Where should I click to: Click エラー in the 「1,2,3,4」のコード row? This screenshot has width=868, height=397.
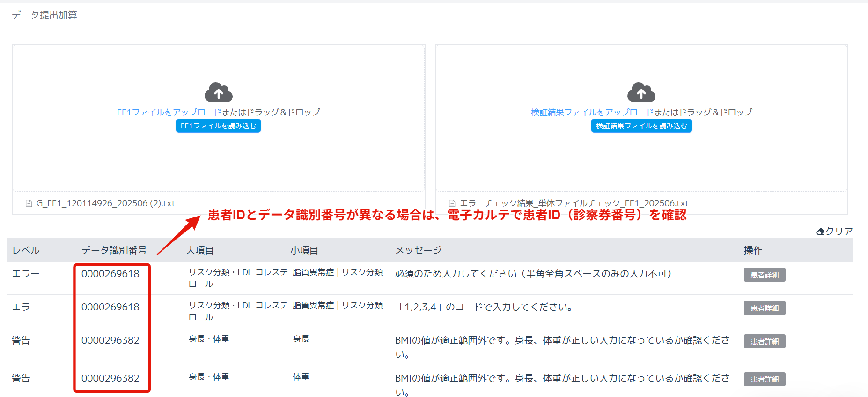[26, 307]
